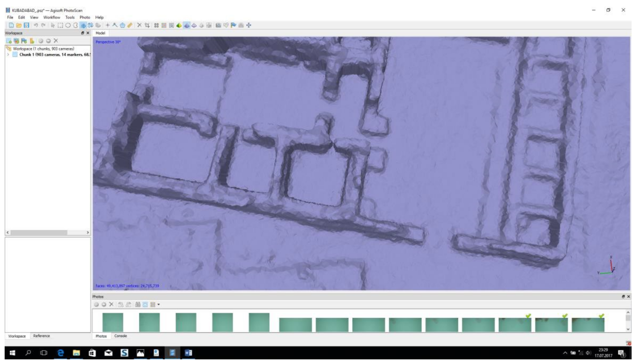Click the green Dense Cloud view icon
Viewport: 636px width, 364px height.
[x=179, y=25]
